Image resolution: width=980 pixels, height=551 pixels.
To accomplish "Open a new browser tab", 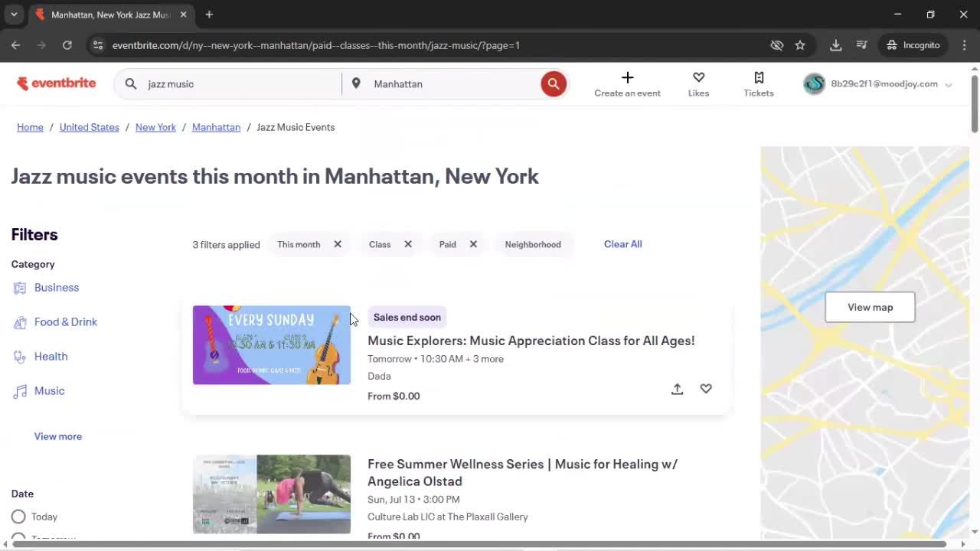I will 209,15.
